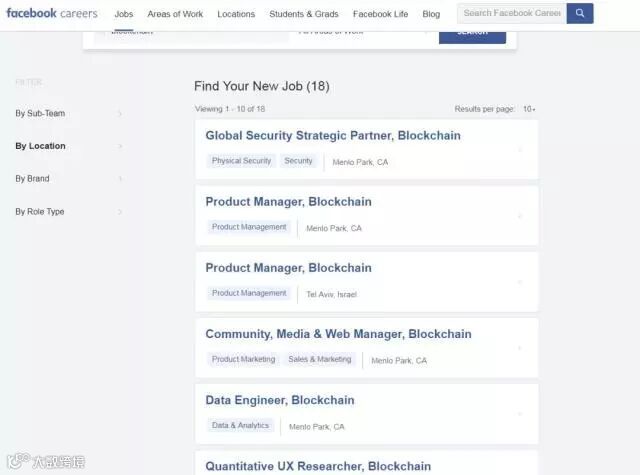Open Product Manager, Blockchain in Menlo Park

click(289, 202)
